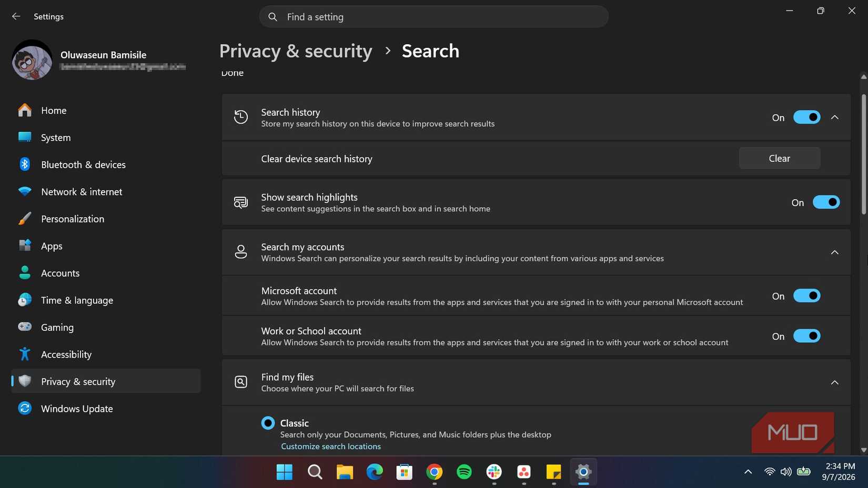The height and width of the screenshot is (488, 868).
Task: Click the Search history clock icon
Action: click(x=241, y=117)
